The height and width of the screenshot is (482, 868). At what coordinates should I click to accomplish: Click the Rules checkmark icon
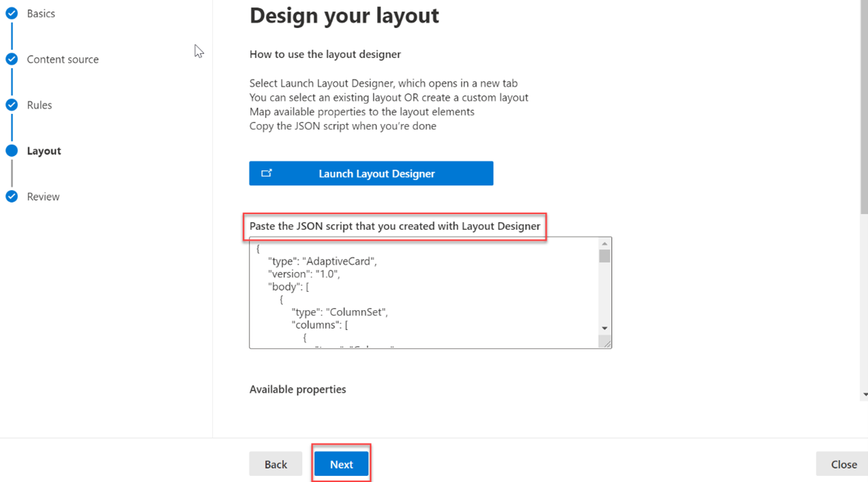(12, 105)
